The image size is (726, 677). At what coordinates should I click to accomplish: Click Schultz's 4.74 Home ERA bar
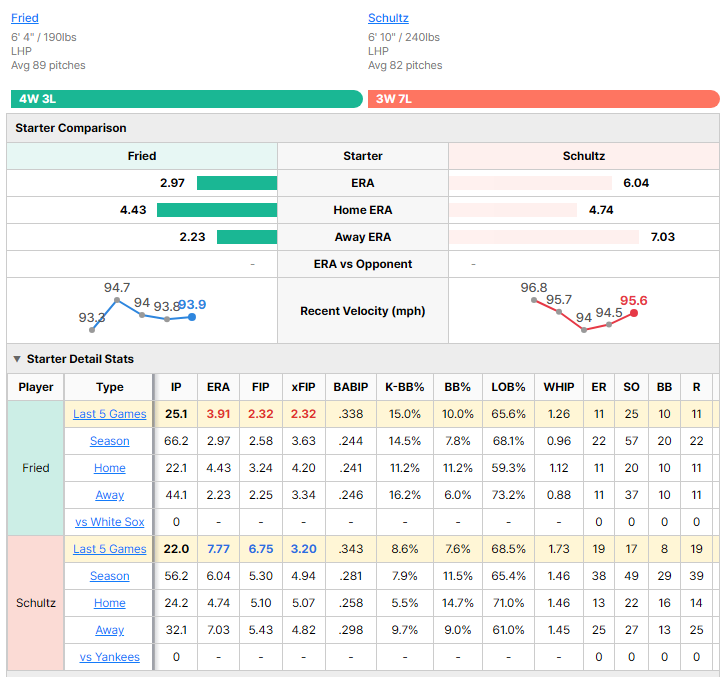[513, 210]
